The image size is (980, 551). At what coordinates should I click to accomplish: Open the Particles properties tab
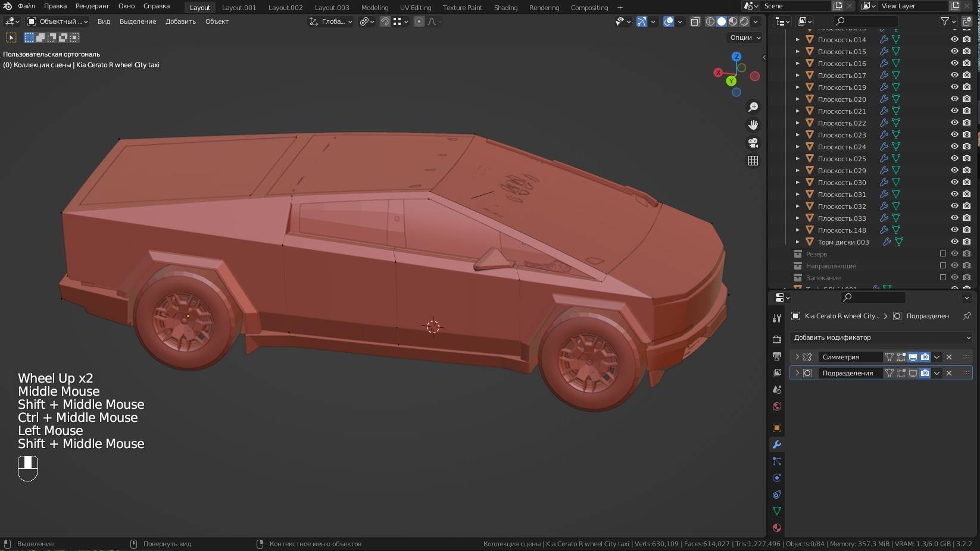[776, 461]
